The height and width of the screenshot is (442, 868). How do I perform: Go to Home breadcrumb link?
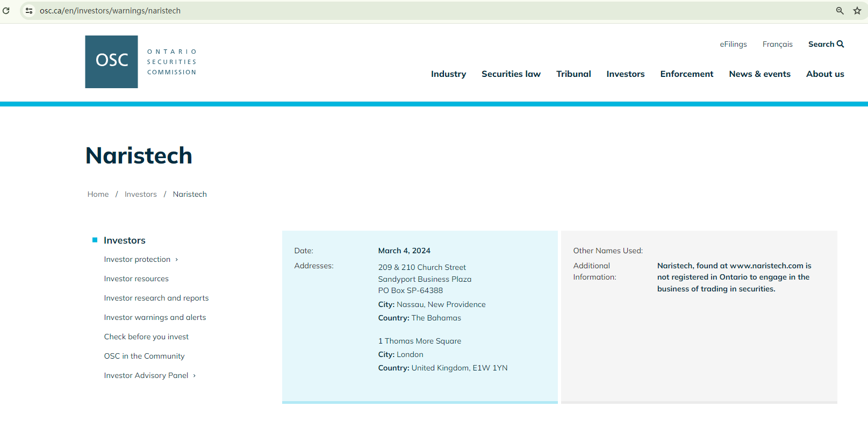click(x=98, y=194)
